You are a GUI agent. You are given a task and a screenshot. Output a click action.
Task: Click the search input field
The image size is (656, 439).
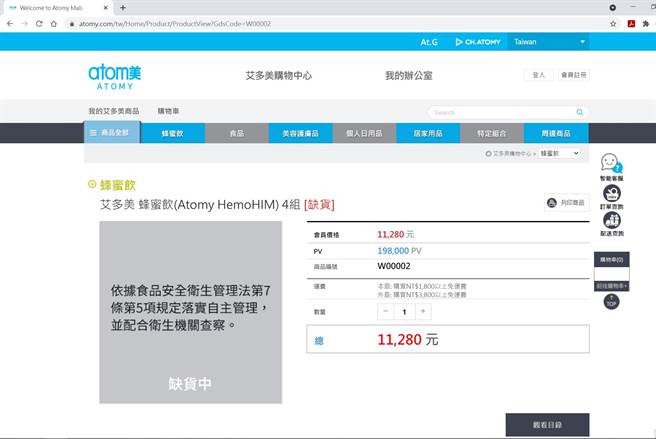(x=500, y=113)
